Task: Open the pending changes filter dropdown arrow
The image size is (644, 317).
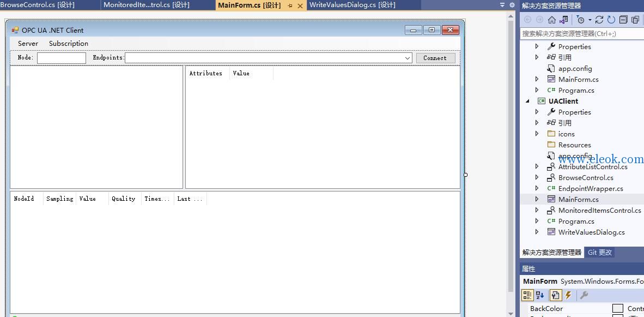Action: [x=590, y=20]
